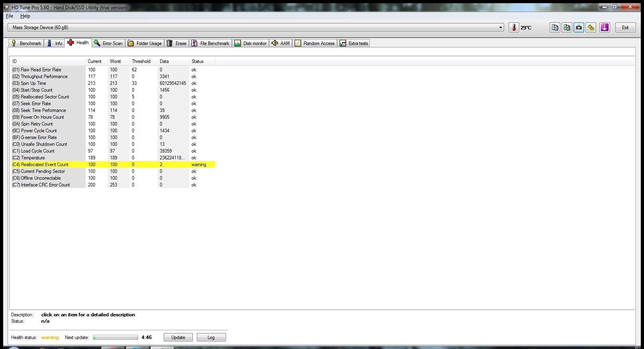Pick the Start/Stop Count attribute
Screen dimensions: 644x349
pyautogui.click(x=113, y=90)
